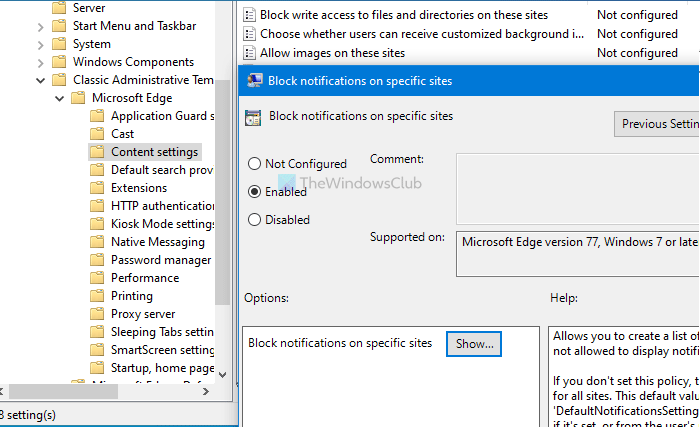Open the Performance folder in tree

pyautogui.click(x=145, y=278)
